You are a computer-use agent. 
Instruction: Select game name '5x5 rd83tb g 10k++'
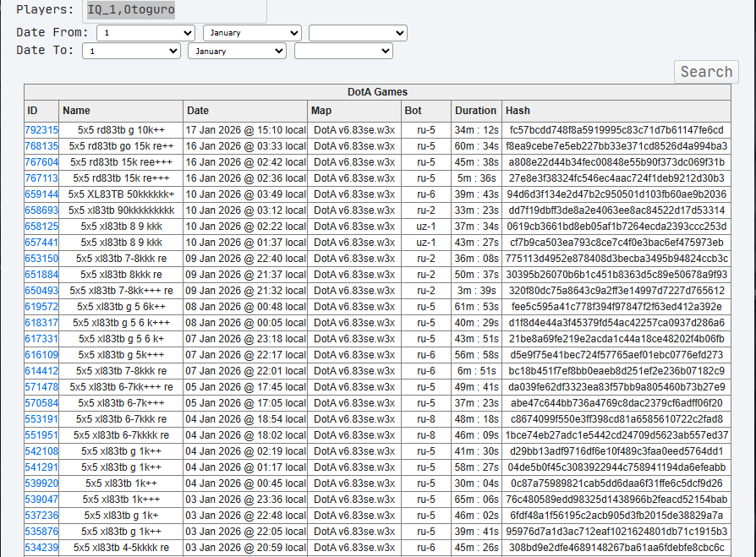pyautogui.click(x=121, y=130)
